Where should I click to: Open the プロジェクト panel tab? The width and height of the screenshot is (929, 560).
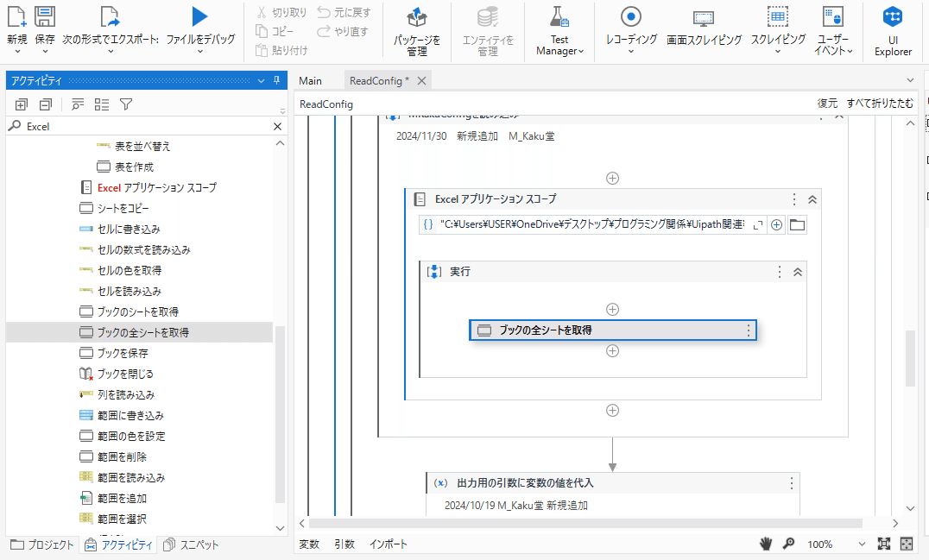42,544
